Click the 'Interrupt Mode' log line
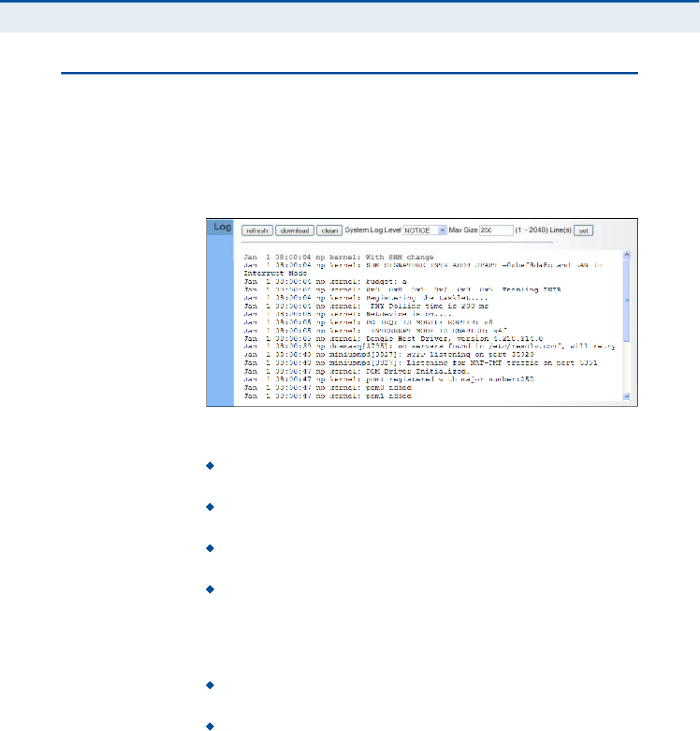700x731 pixels. tap(275, 273)
